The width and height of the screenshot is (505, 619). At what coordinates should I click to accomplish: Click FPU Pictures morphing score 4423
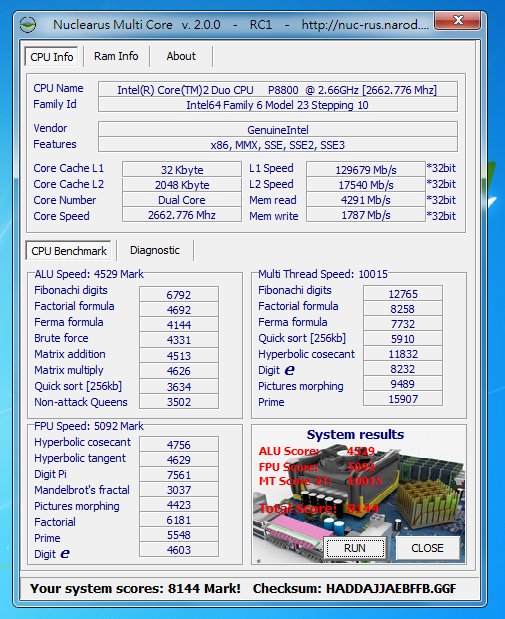[x=179, y=505]
